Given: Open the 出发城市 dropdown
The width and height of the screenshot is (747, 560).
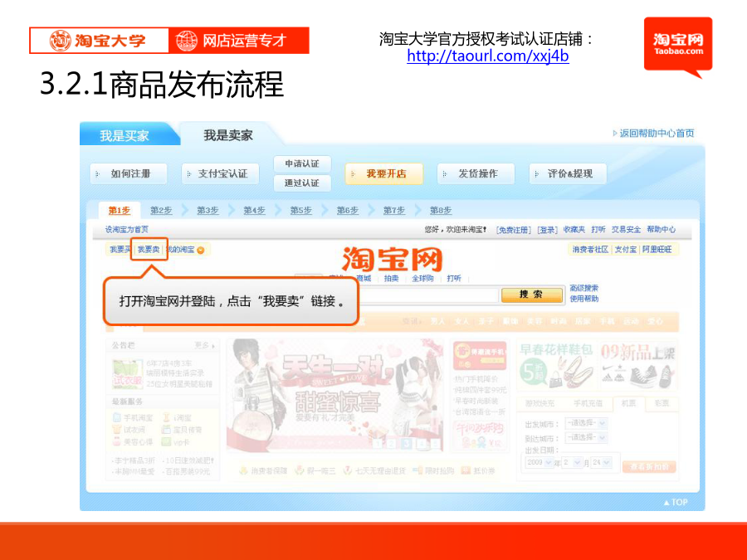Looking at the screenshot, I should point(586,423).
